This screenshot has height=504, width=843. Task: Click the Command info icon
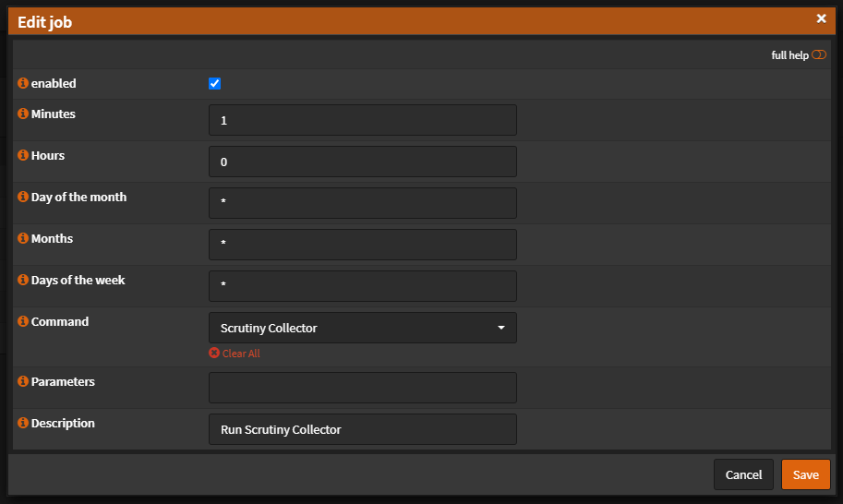(22, 321)
